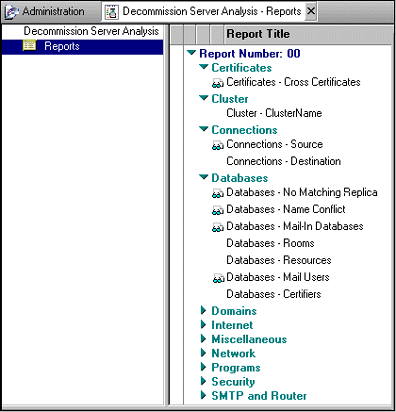Select the Certificates category label
Viewport: 396px width, 412px height.
click(242, 68)
